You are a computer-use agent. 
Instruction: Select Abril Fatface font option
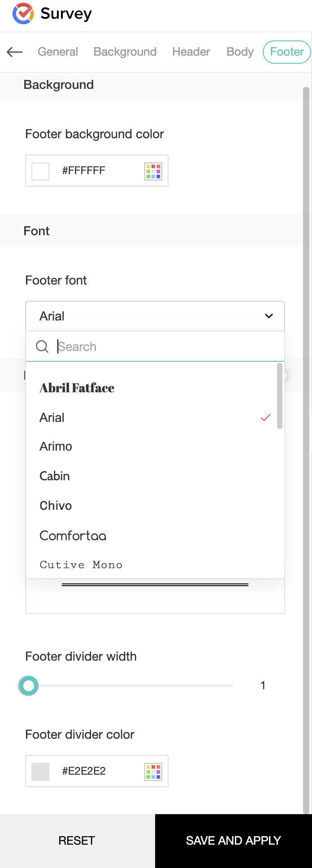77,388
